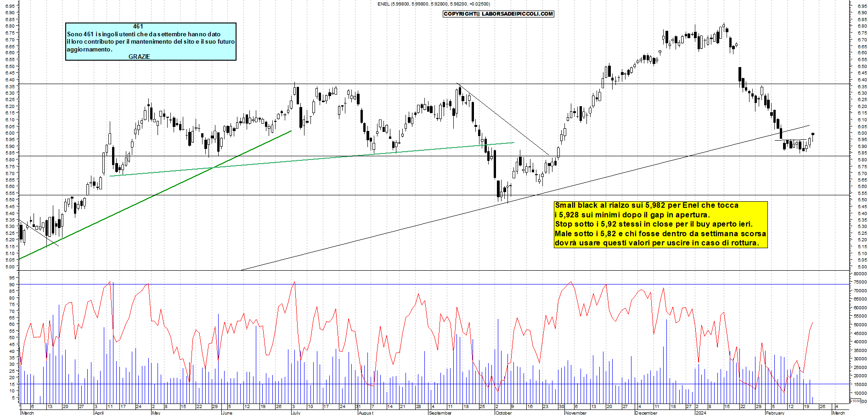
Task: Click the 'April' month label on the time axis
Action: tap(99, 413)
